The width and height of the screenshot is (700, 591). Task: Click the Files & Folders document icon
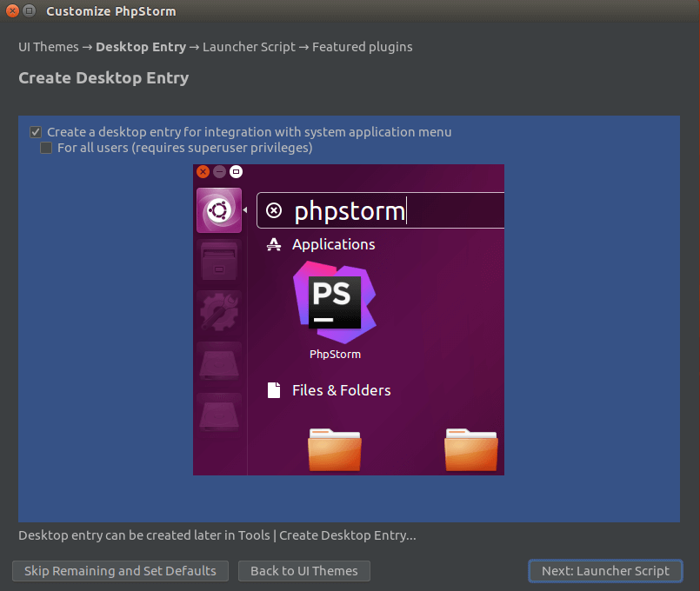pos(274,390)
